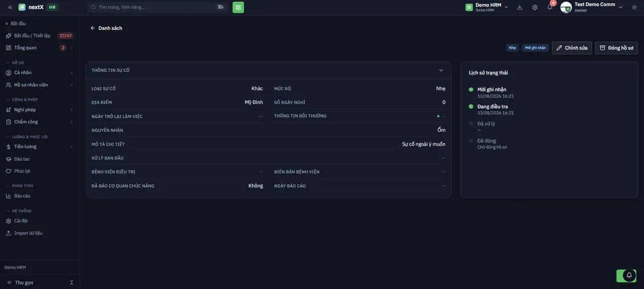Screen dimensions: 644x289
Task: Expand Tổng quan submenu chevron
Action: tap(71, 48)
